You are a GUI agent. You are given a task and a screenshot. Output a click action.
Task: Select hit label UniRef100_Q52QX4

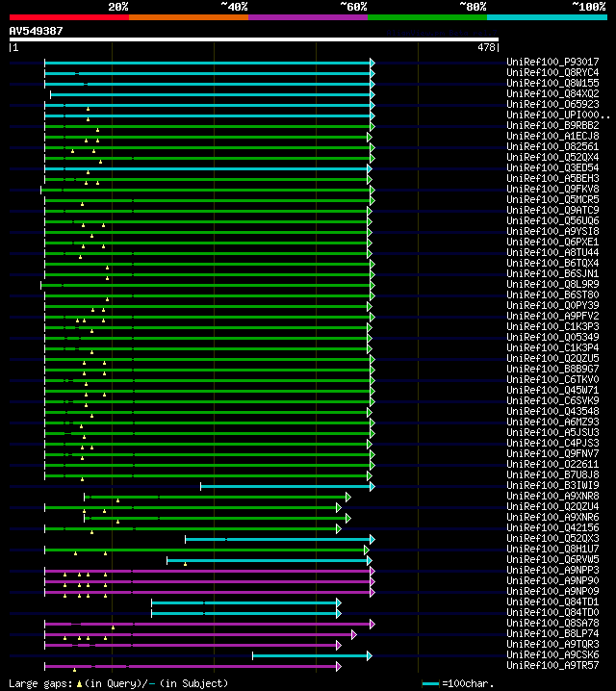point(552,157)
